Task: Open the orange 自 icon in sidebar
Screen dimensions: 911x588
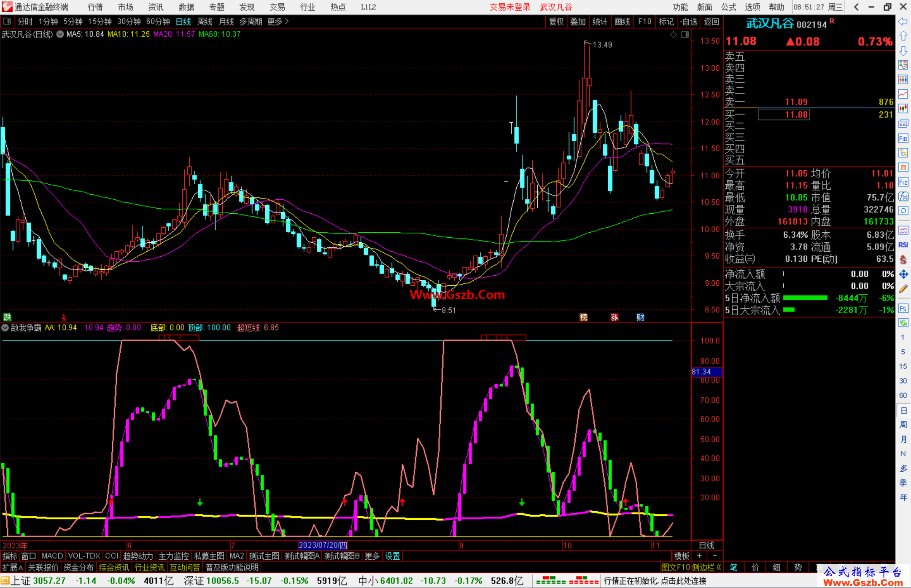Action: (x=903, y=167)
